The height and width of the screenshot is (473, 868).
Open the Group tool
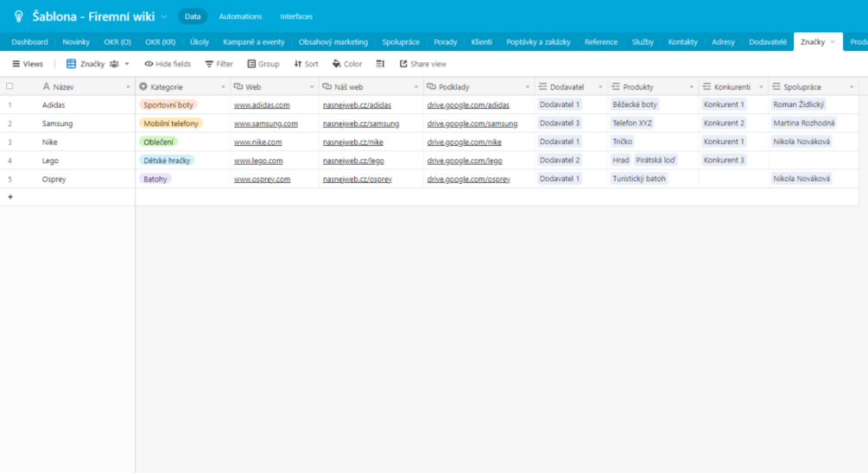[263, 64]
